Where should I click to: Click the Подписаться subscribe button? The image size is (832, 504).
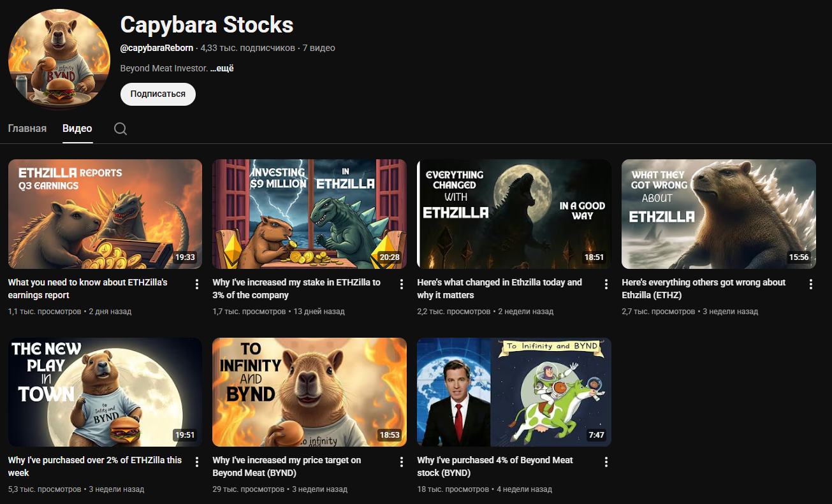tap(157, 94)
